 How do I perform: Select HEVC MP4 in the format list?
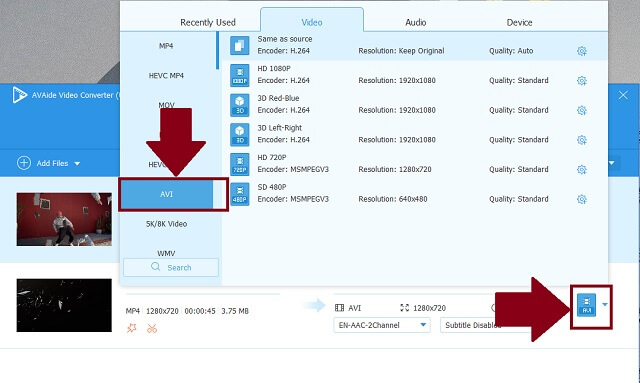pos(166,76)
